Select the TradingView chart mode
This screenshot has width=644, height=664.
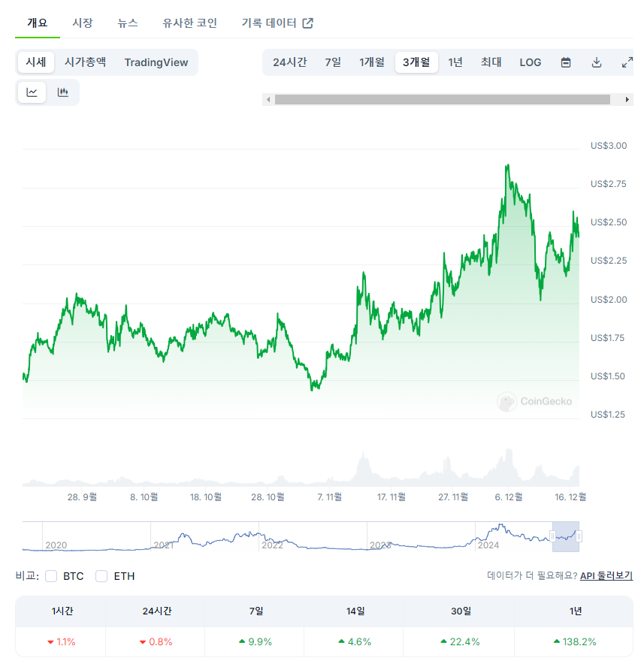pyautogui.click(x=156, y=62)
